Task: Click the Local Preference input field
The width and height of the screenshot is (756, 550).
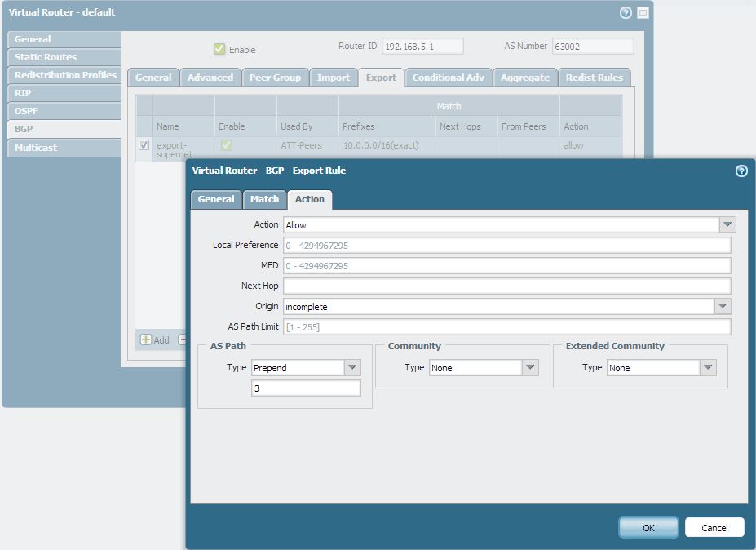Action: click(x=506, y=246)
